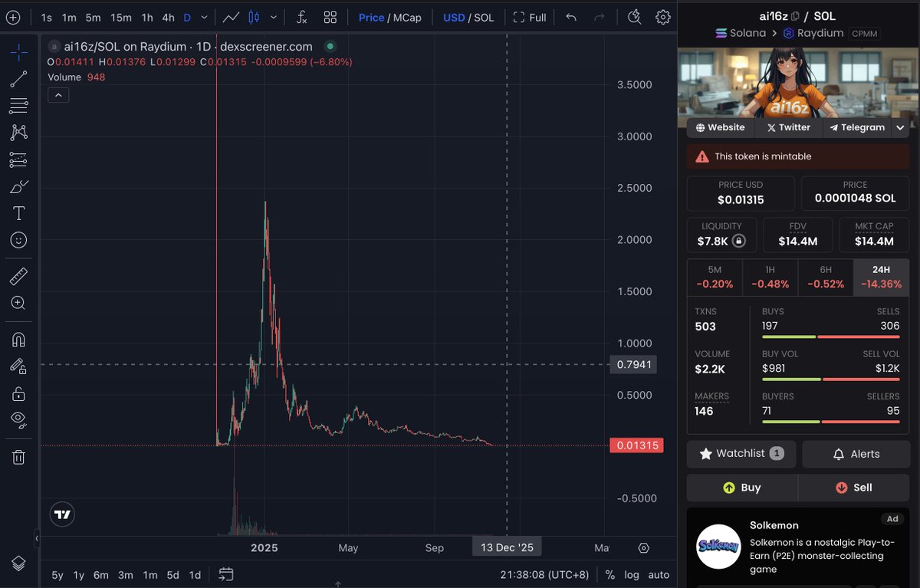Redo the chart action
The image size is (920, 588).
(600, 17)
